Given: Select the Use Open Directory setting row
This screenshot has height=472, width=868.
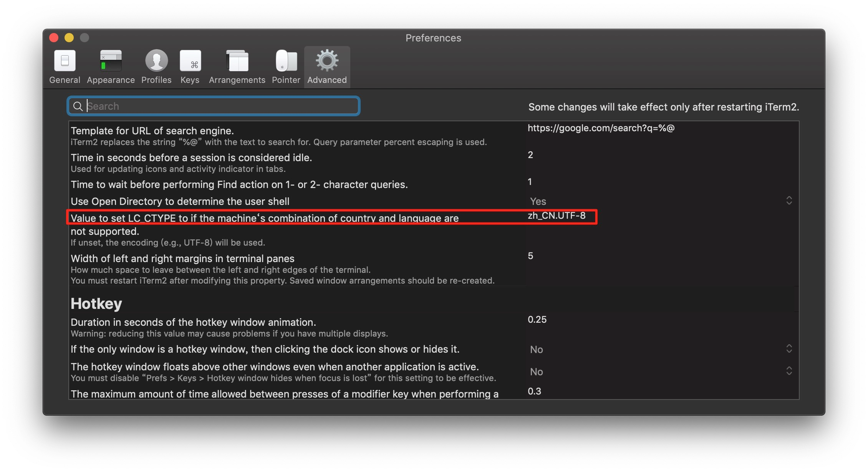Looking at the screenshot, I should (180, 201).
